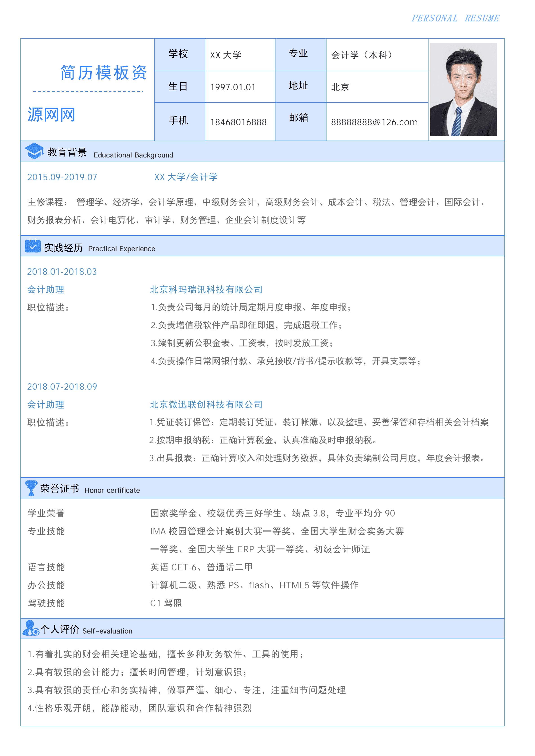Viewport: 535px width, 756px height.
Task: Select the XX 大学 school value cell
Action: (x=240, y=55)
